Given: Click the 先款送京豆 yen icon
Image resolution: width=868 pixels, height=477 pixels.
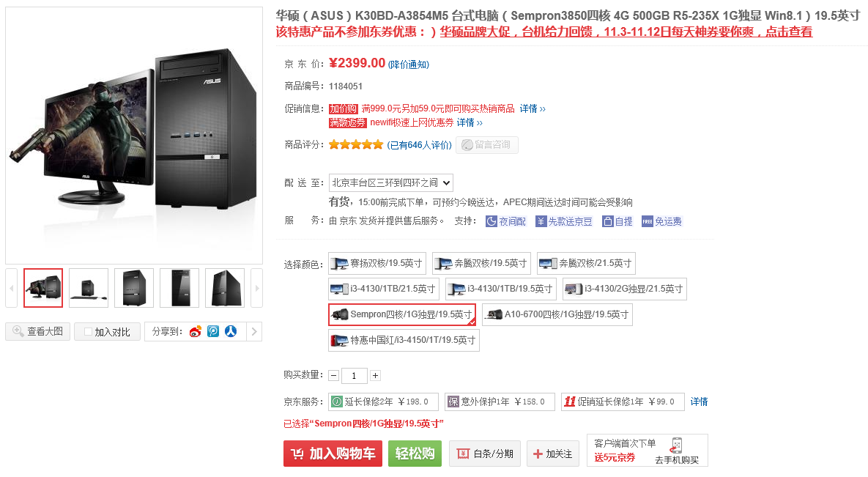Looking at the screenshot, I should [541, 221].
